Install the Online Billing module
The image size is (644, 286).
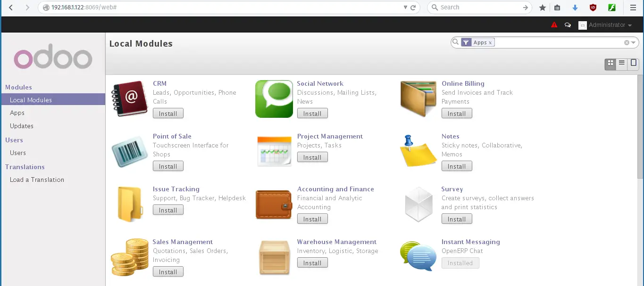point(457,114)
